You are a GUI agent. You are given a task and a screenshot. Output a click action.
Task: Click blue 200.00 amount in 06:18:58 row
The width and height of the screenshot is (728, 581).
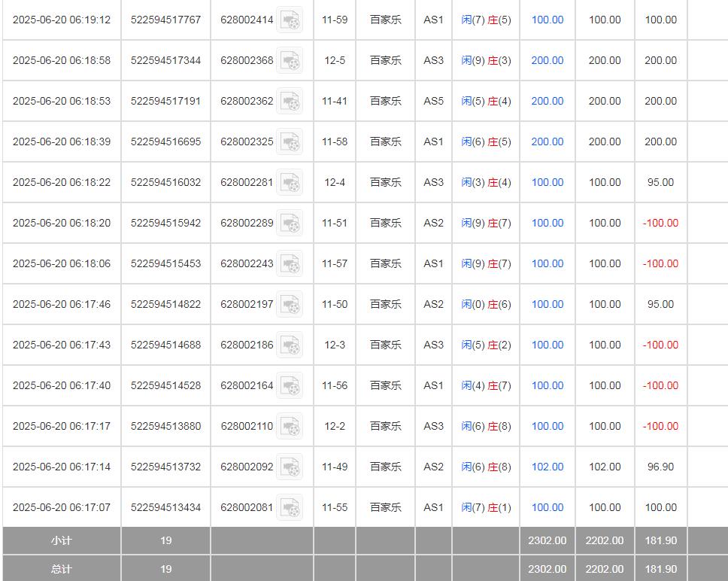point(547,60)
